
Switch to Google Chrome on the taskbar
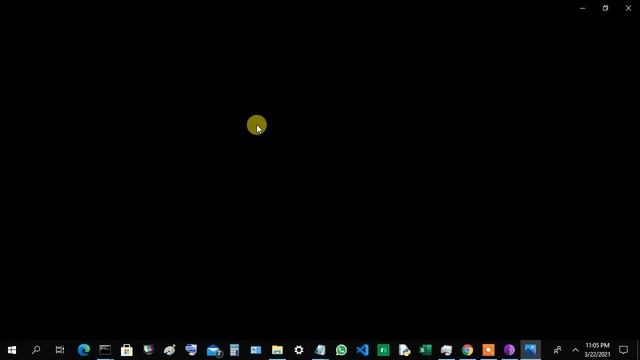[x=467, y=350]
